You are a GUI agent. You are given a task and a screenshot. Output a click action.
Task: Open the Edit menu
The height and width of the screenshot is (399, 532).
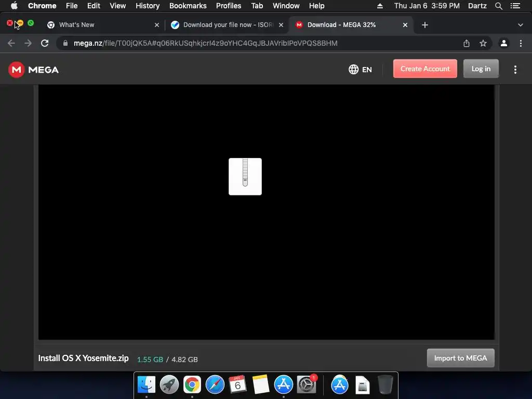[94, 6]
